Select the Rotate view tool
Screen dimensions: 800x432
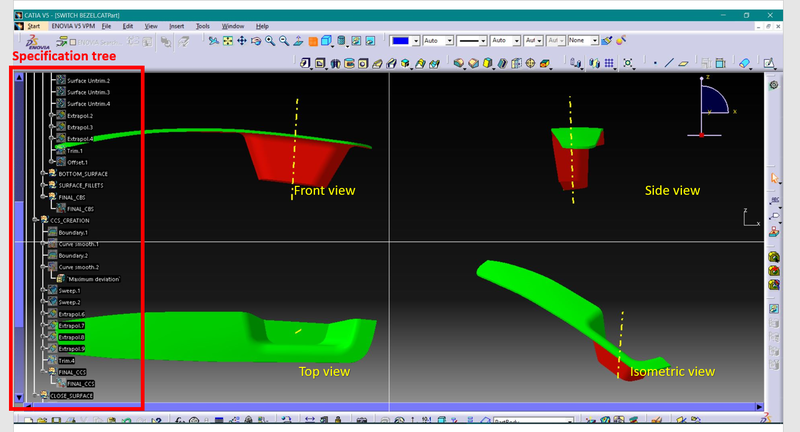click(x=257, y=41)
